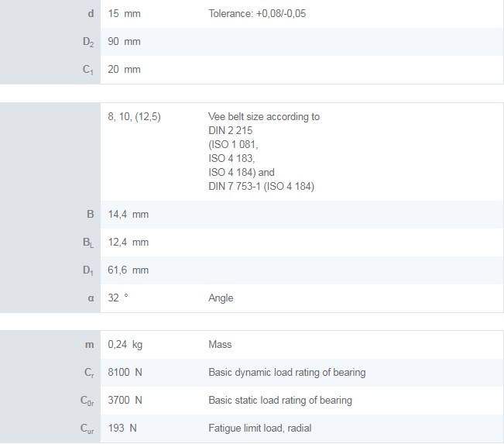Select the value '0,24 kg'
The width and height of the screenshot is (504, 444).
tap(125, 345)
